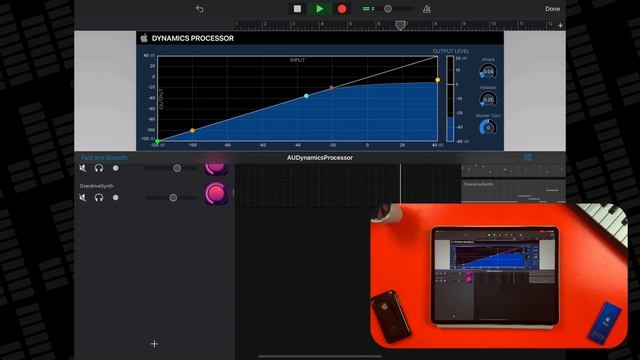Viewport: 640px width, 360px height.
Task: Select the yellow point at the graph's right edge
Action: click(438, 80)
